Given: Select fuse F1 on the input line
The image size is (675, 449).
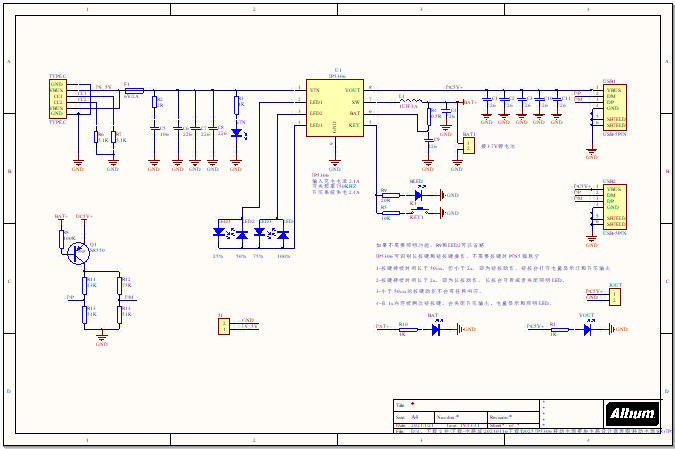Looking at the screenshot, I should [x=134, y=91].
